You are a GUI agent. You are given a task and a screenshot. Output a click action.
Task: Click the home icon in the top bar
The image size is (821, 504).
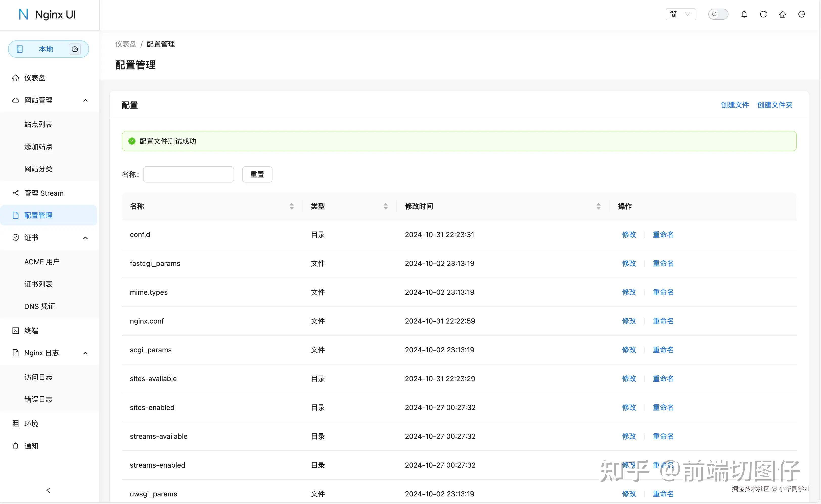click(783, 14)
